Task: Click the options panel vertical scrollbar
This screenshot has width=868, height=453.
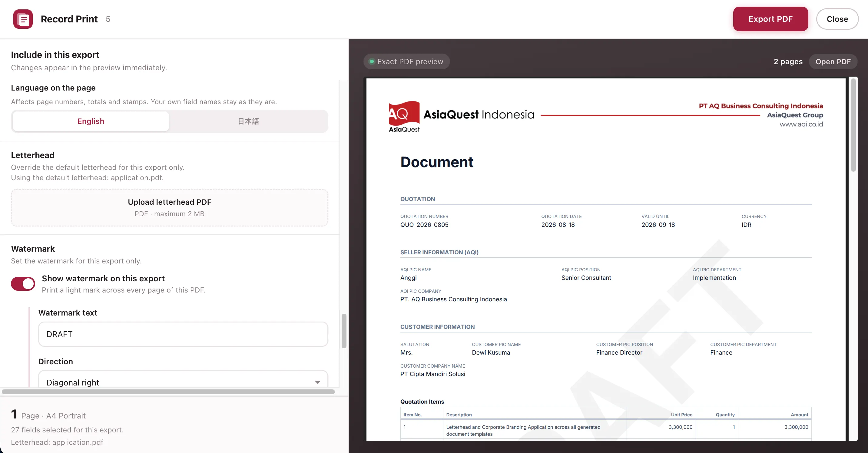Action: [x=344, y=331]
